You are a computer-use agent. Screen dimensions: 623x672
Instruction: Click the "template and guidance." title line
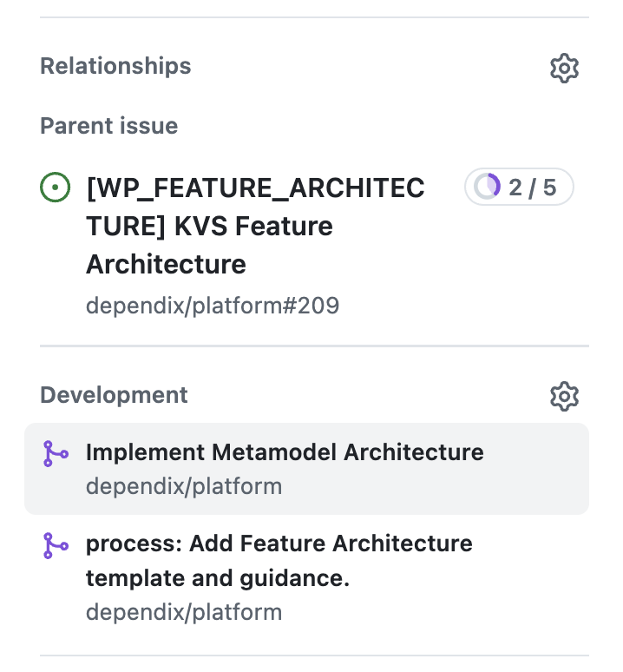point(217,578)
